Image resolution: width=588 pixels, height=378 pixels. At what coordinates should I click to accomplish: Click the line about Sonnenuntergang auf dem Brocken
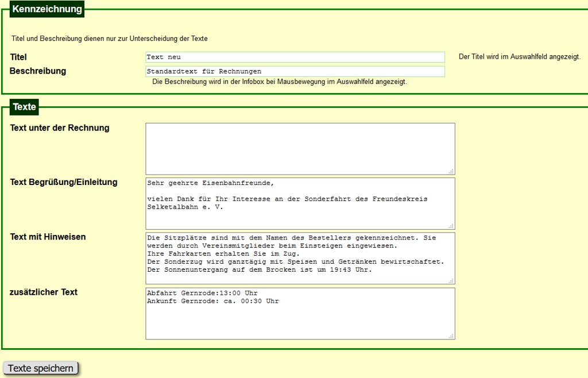pyautogui.click(x=260, y=269)
